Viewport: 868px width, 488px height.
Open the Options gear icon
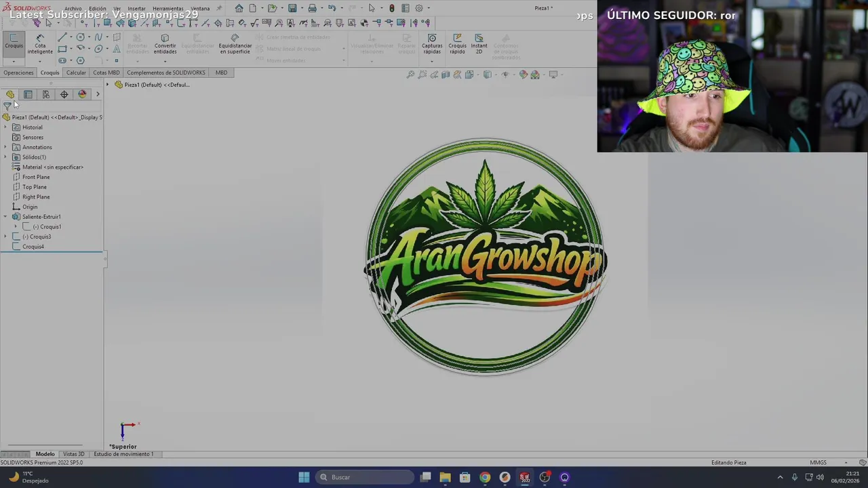click(x=419, y=8)
